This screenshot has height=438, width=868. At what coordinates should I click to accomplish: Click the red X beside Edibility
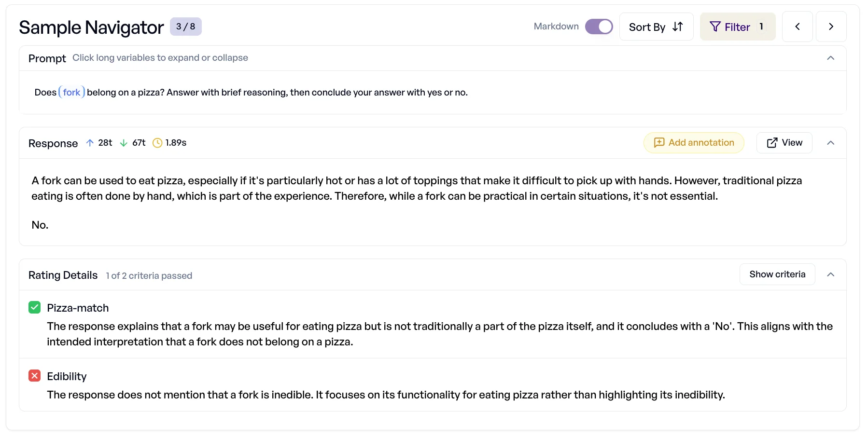(x=34, y=376)
